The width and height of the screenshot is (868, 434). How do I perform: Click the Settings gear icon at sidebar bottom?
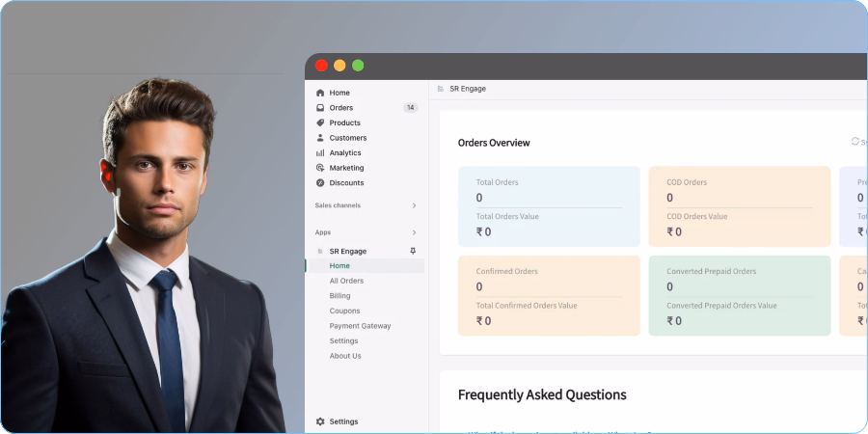tap(320, 421)
